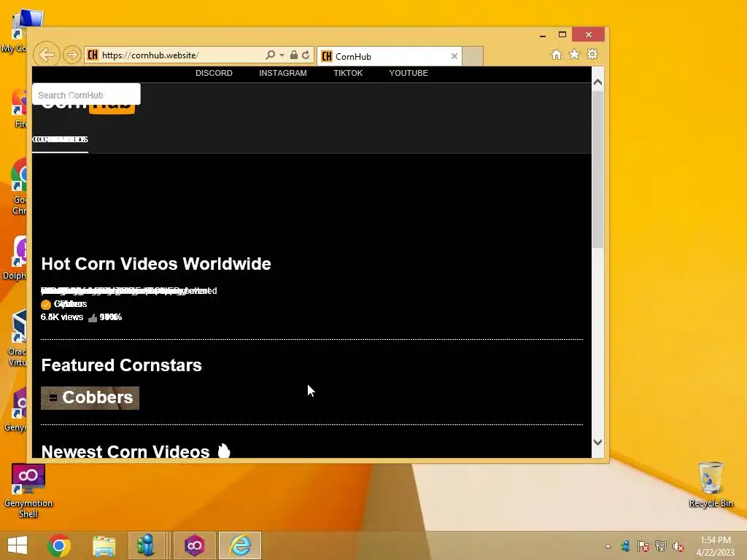Open the TIKTOK link
747x560 pixels.
(348, 73)
